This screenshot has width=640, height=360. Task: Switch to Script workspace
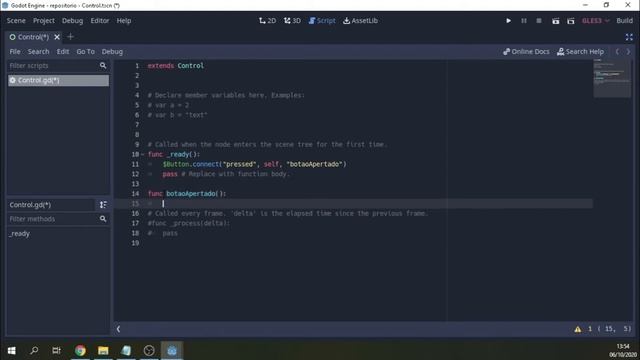[x=322, y=20]
